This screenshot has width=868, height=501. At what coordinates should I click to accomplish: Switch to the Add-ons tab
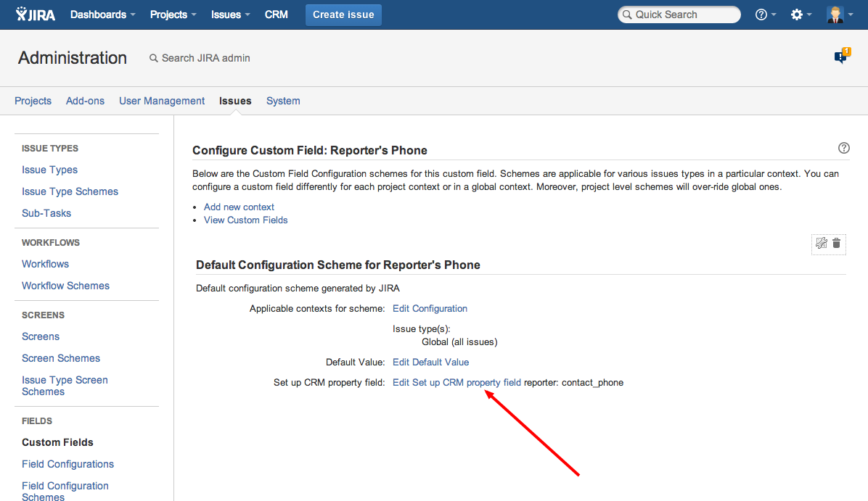85,101
